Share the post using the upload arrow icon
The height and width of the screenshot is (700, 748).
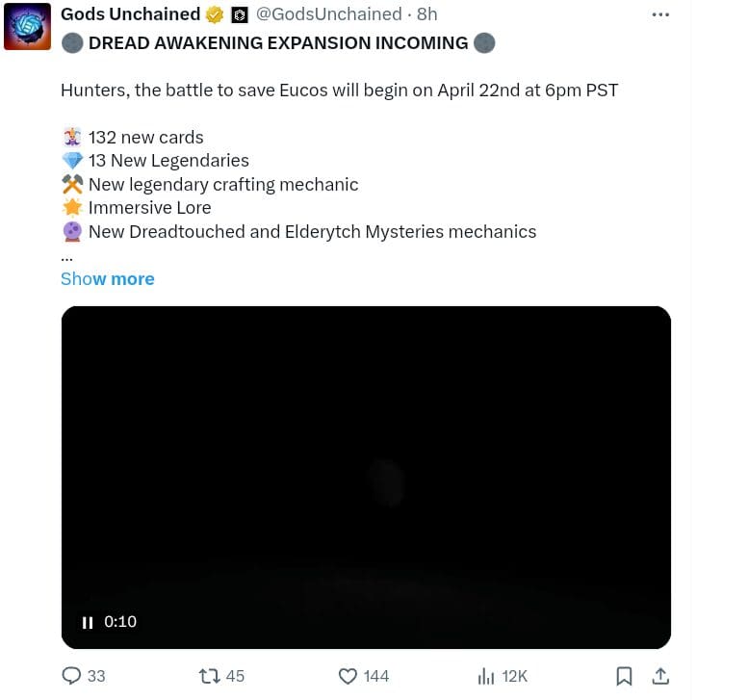click(x=660, y=676)
